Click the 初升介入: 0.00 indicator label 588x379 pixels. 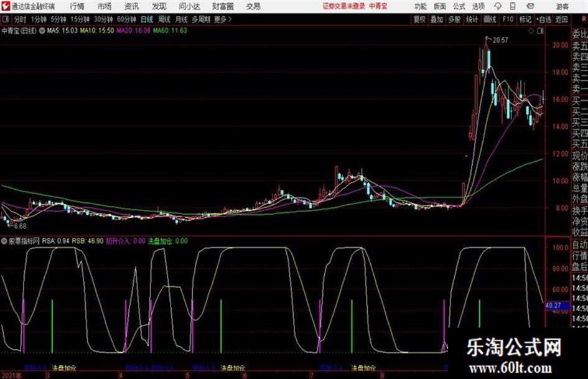[126, 241]
